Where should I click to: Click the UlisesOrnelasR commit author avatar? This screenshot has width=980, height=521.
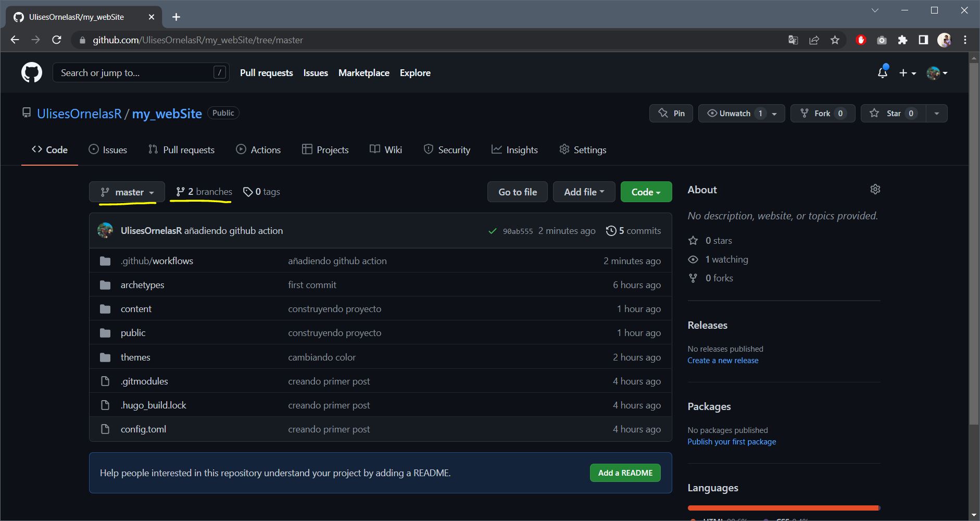[x=105, y=230]
